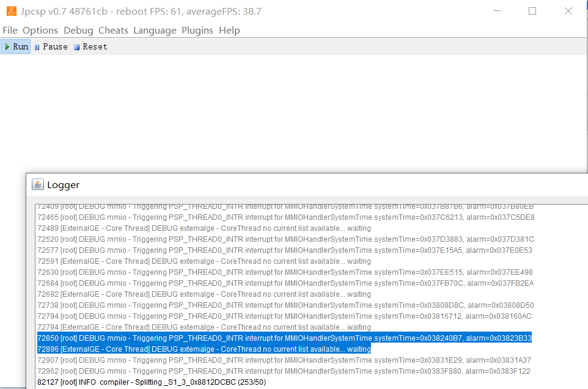
Task: Minimize the Jpcsp window
Action: tap(497, 11)
